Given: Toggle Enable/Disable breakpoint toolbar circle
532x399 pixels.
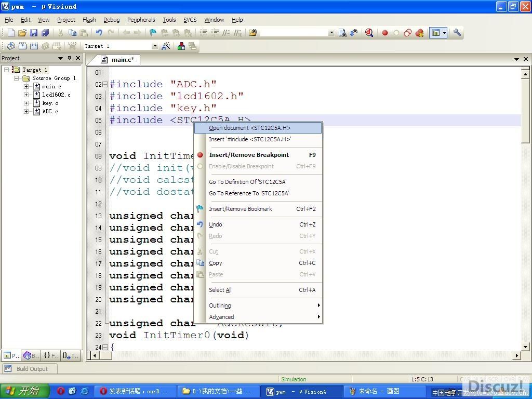Looking at the screenshot, I should click(x=396, y=33).
